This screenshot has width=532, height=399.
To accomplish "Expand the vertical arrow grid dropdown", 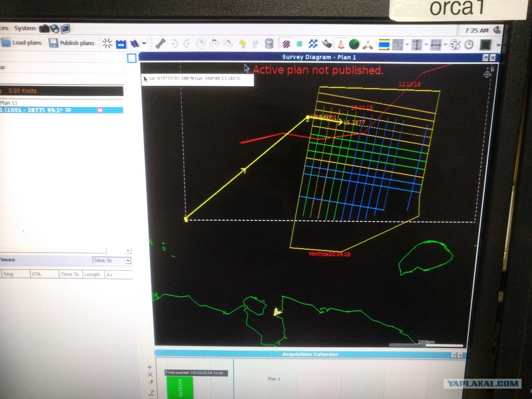I will pyautogui.click(x=426, y=45).
